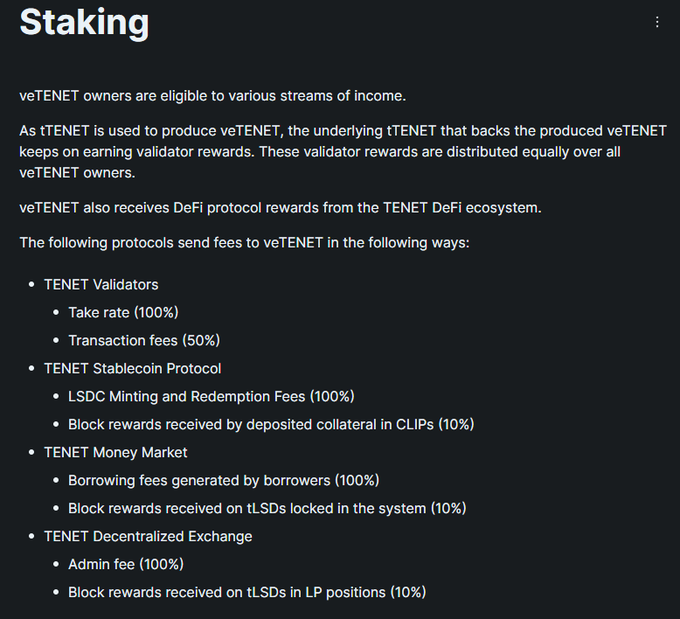Click the tLSDs locked in the system bullet

pos(267,508)
